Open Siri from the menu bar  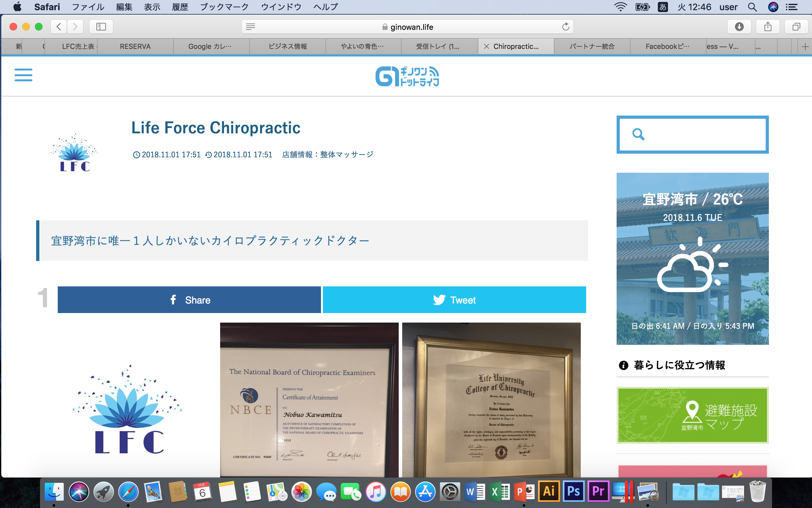pos(773,7)
